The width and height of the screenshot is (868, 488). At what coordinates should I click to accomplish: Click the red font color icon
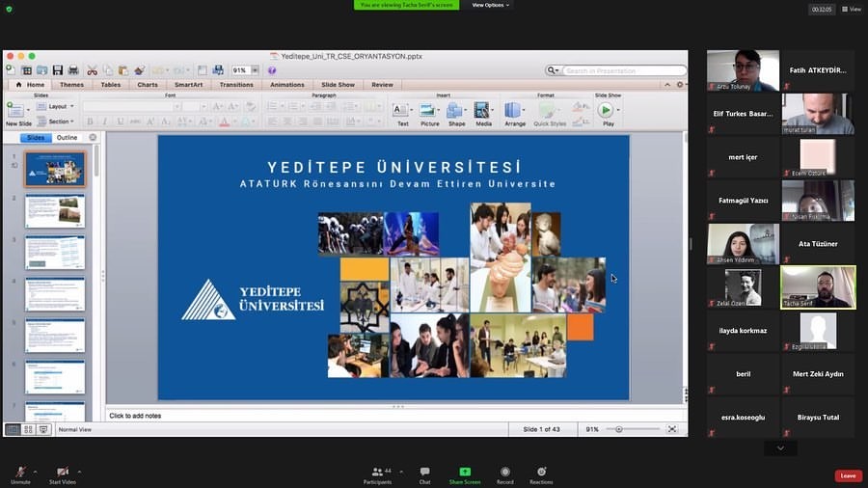click(224, 122)
